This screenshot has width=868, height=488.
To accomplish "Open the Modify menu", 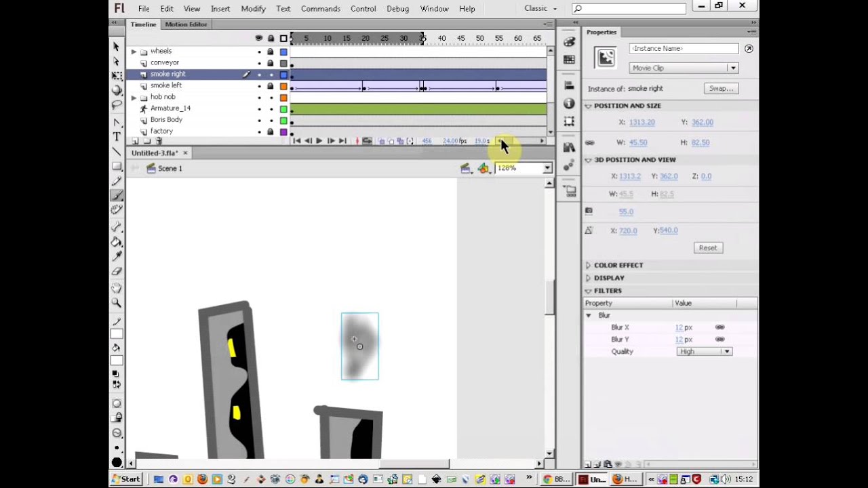I will [x=253, y=9].
